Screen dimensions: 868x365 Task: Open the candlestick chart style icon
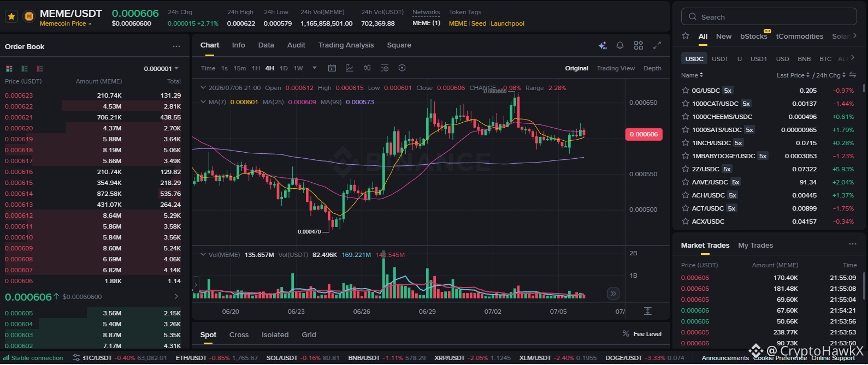367,68
